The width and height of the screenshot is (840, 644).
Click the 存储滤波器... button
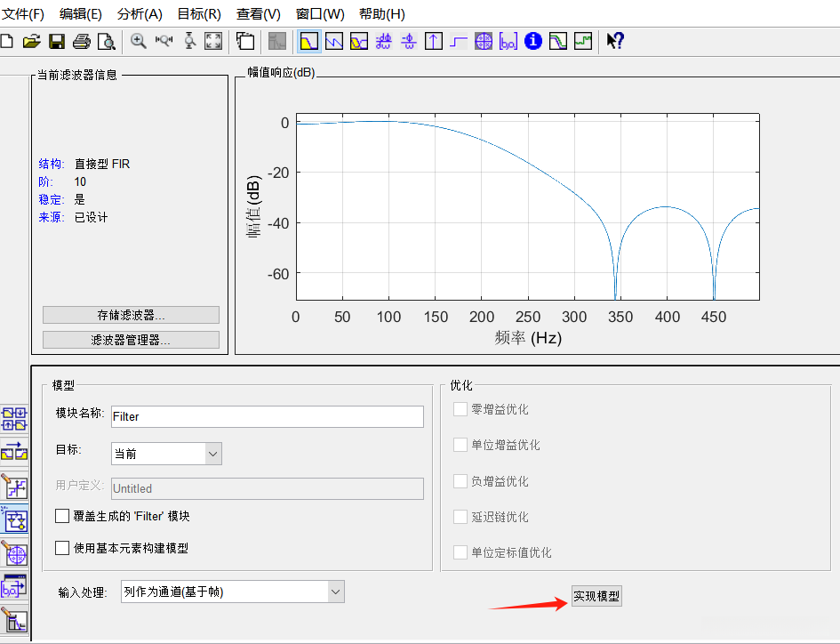click(x=131, y=315)
